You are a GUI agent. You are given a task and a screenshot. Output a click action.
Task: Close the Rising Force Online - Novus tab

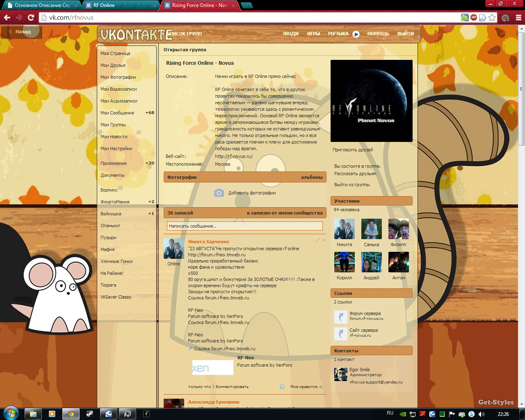(x=234, y=6)
